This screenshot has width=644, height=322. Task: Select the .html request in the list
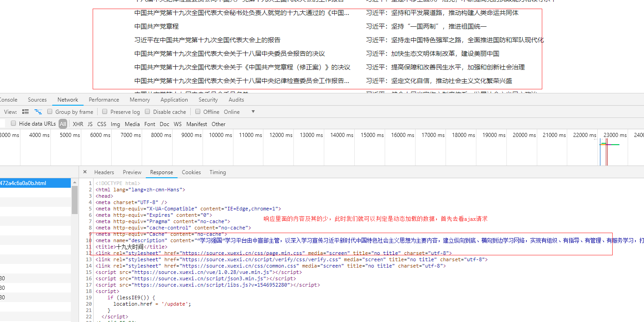click(x=35, y=183)
